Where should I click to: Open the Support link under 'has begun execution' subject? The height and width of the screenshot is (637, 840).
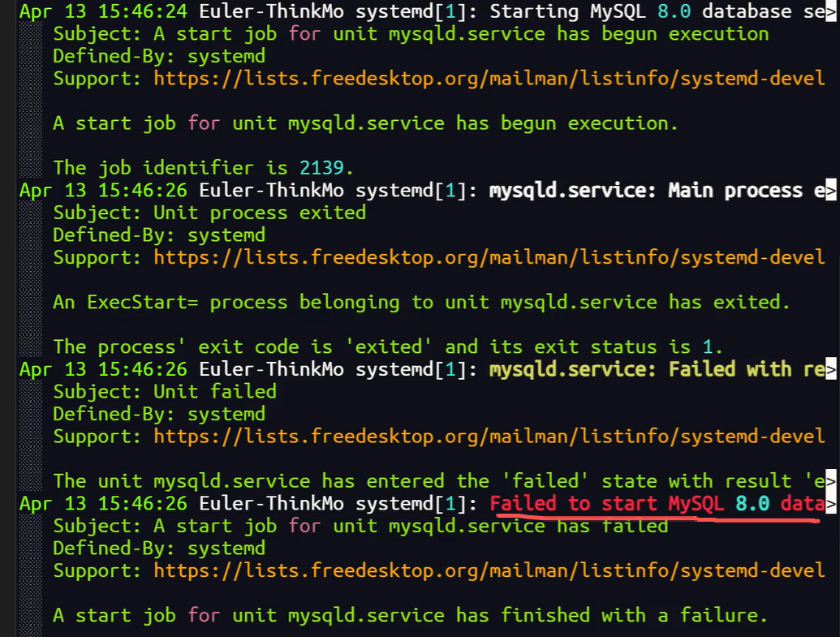coord(489,79)
